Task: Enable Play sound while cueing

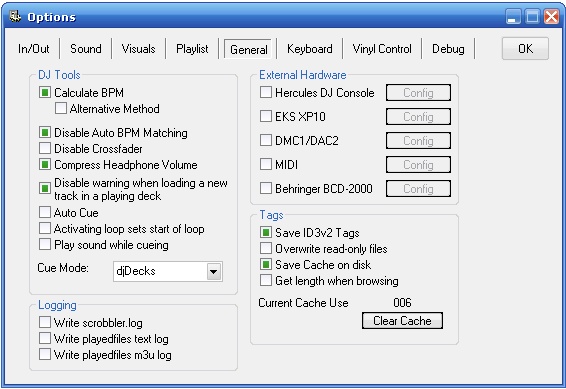Action: (45, 244)
